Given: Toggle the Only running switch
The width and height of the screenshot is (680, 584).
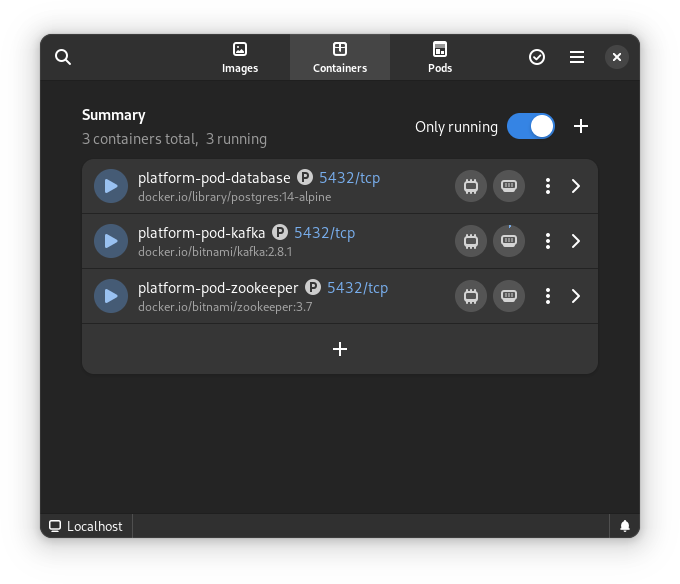Looking at the screenshot, I should click(530, 126).
